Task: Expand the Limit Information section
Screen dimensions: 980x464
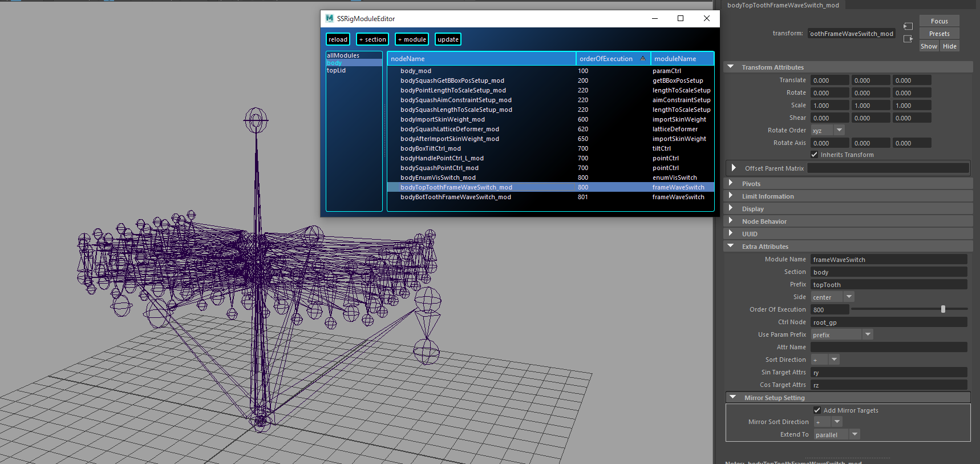Action: click(731, 196)
